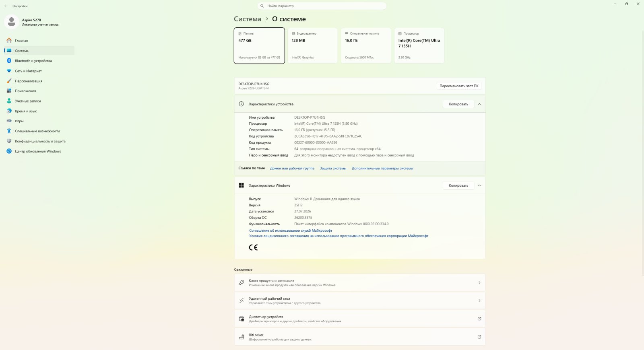Screen dimensions: 644x350
Task: Click the Device Manager icon
Action: [242, 319]
